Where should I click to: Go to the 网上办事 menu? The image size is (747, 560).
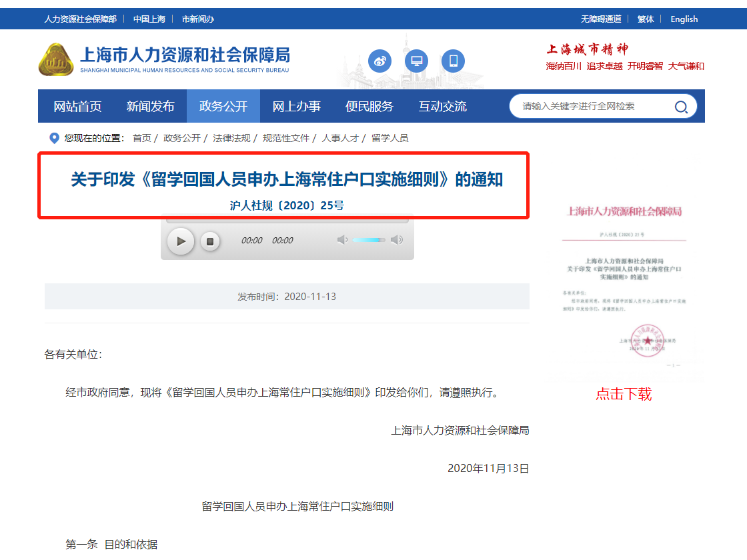[296, 107]
